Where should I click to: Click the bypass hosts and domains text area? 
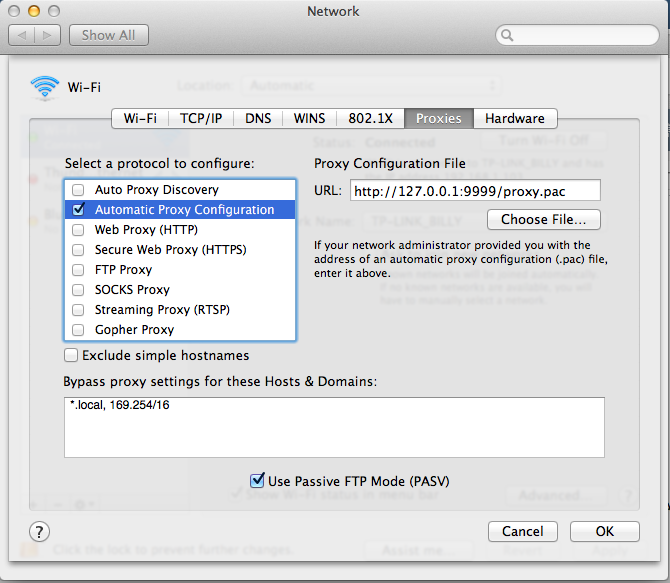tap(334, 427)
